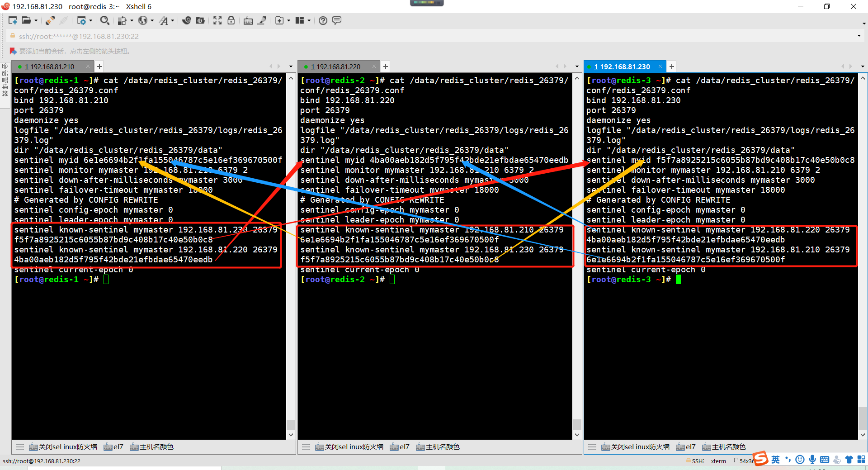This screenshot has width=868, height=470.
Task: Click quick command menu icon in redis-2 pane
Action: pos(306,447)
